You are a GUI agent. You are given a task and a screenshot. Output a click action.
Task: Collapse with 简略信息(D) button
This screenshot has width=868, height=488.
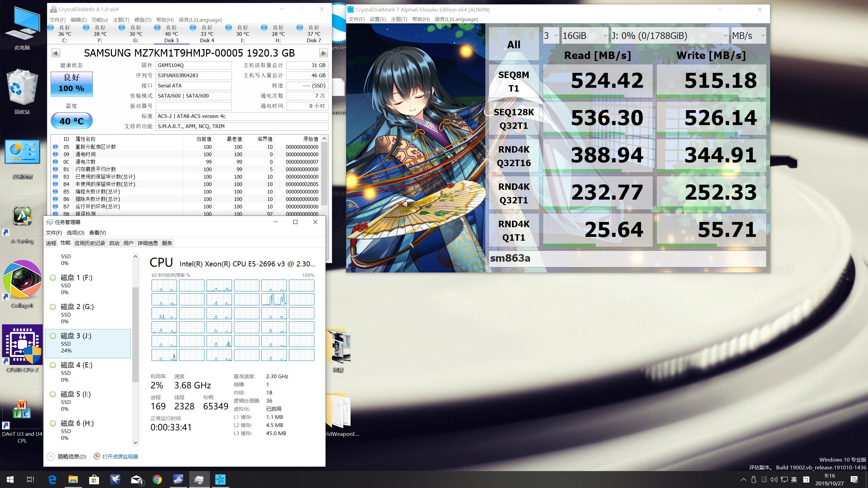coord(67,456)
